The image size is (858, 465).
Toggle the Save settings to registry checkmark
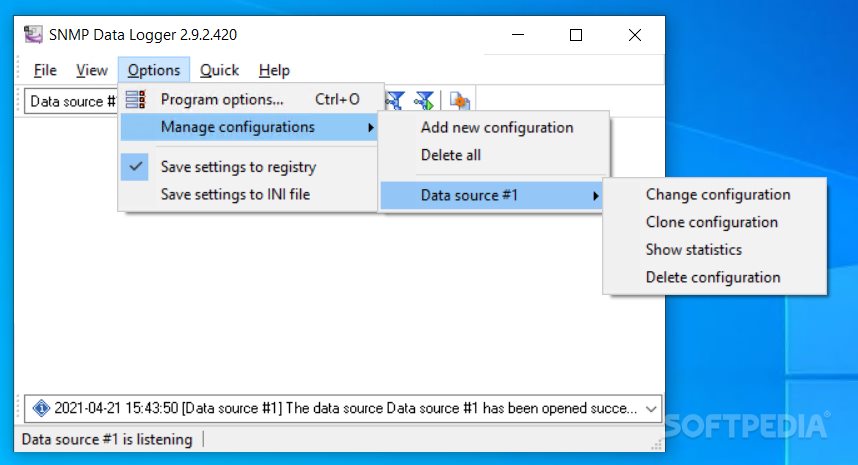[x=135, y=166]
